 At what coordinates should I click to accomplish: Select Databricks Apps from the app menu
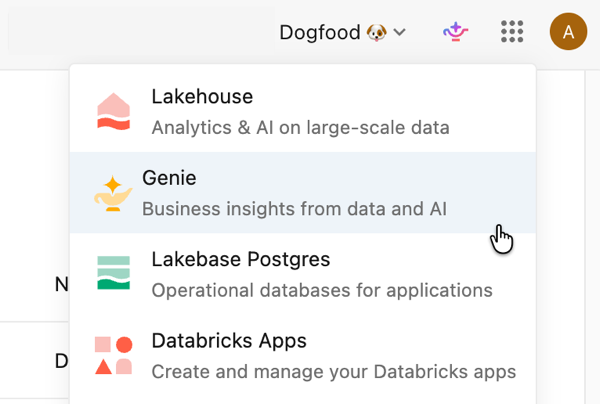pyautogui.click(x=303, y=355)
